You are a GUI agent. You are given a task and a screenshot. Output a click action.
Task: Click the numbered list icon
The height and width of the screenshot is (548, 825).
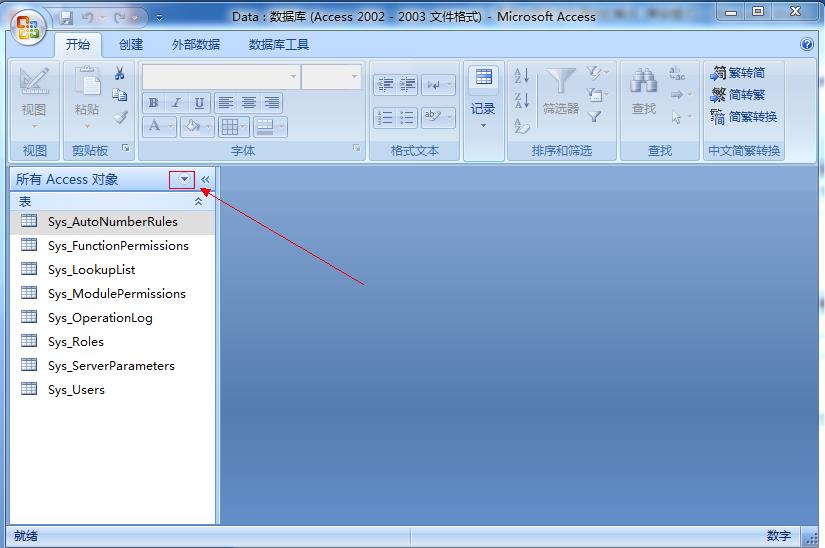tap(385, 117)
